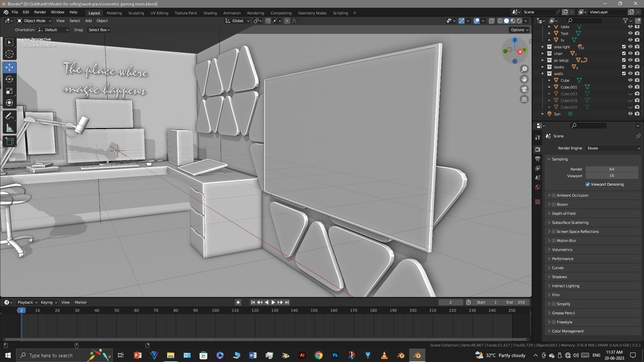
Task: Open the Tool properties tab
Action: pyautogui.click(x=538, y=137)
